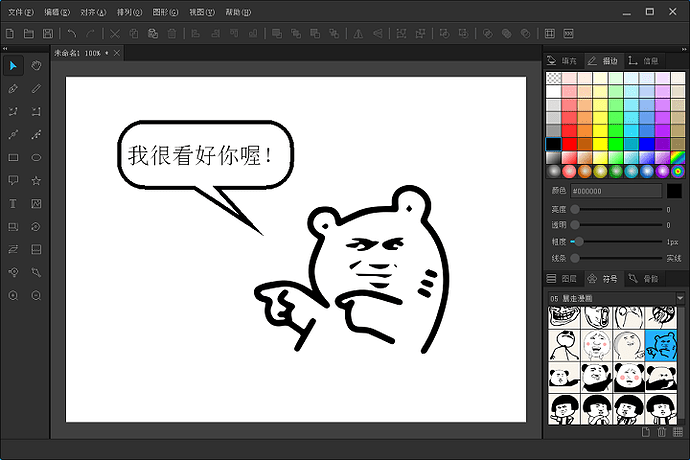Click the paste toolbar icon

pyautogui.click(x=153, y=33)
